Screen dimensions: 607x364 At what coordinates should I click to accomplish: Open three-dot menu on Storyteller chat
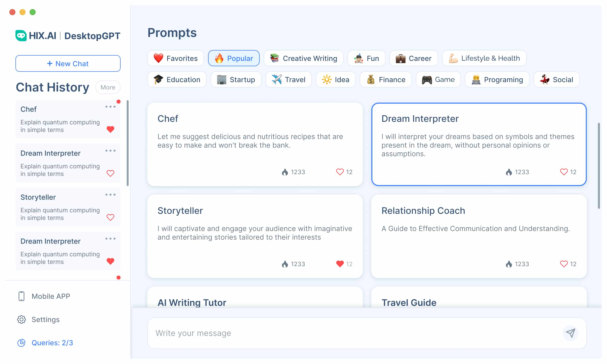pos(110,195)
